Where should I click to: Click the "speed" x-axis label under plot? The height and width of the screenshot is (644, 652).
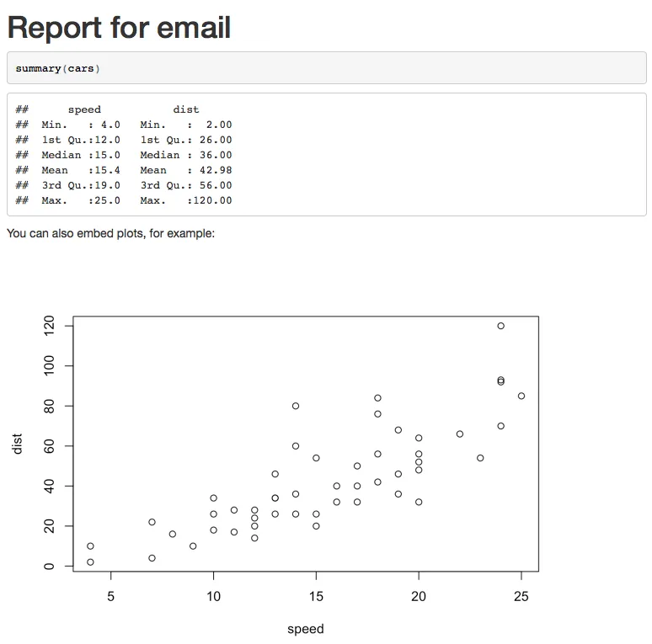tap(305, 629)
